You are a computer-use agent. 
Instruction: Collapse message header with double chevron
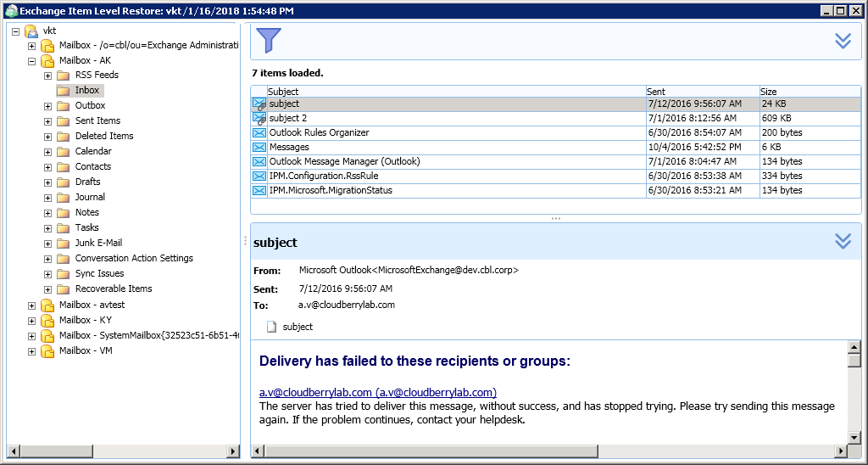coord(843,242)
